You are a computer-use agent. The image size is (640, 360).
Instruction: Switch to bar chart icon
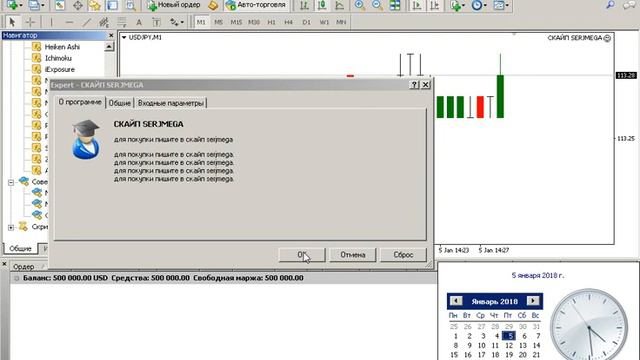tap(304, 5)
